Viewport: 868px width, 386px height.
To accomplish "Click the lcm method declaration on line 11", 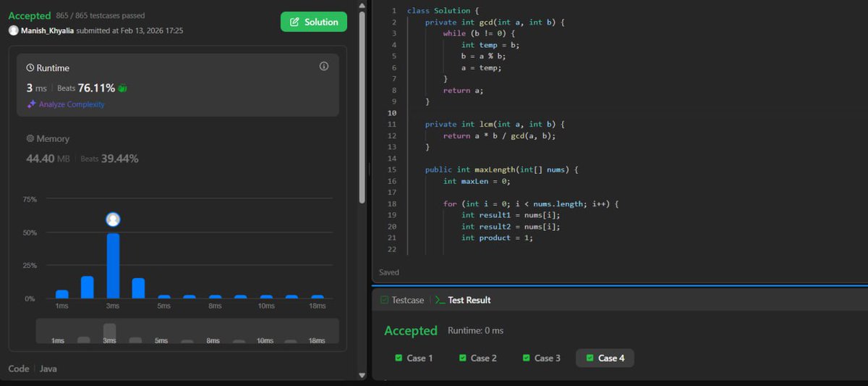I will [x=495, y=124].
